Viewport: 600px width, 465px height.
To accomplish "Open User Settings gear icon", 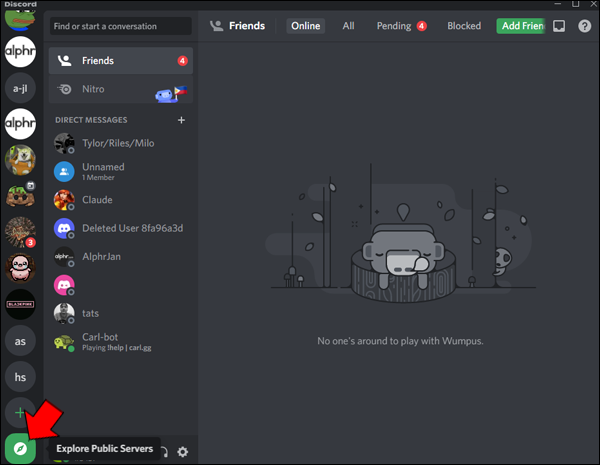I will [183, 452].
